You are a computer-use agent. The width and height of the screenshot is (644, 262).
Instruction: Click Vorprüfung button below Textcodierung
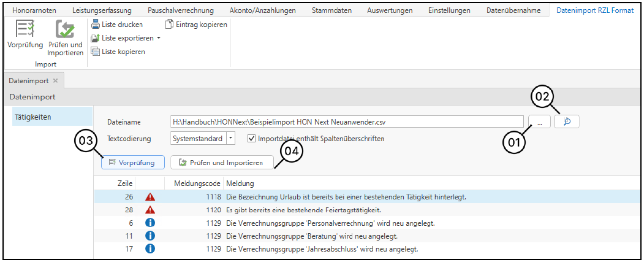pos(132,163)
